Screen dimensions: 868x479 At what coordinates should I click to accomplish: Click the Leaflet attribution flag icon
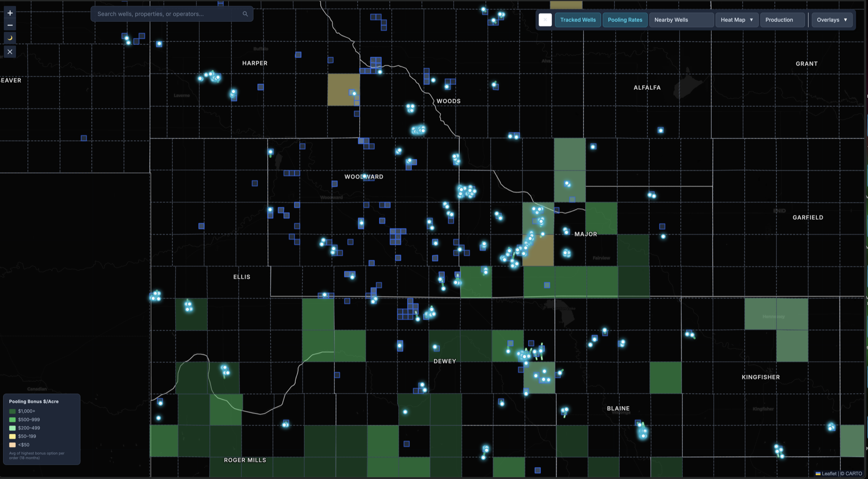pyautogui.click(x=818, y=473)
